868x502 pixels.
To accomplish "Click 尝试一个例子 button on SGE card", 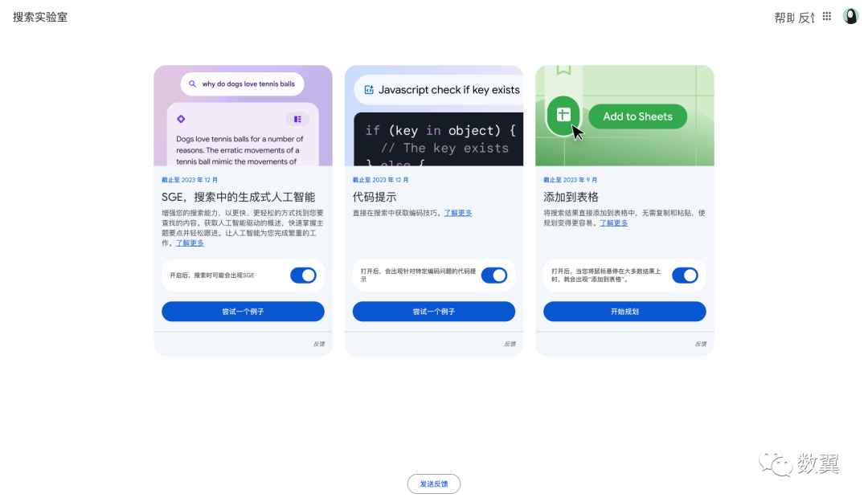I will click(243, 312).
